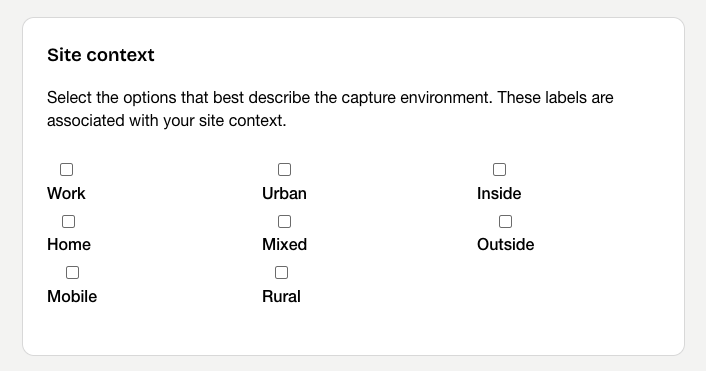The image size is (706, 371).
Task: Click the Mixed label text
Action: tap(285, 244)
